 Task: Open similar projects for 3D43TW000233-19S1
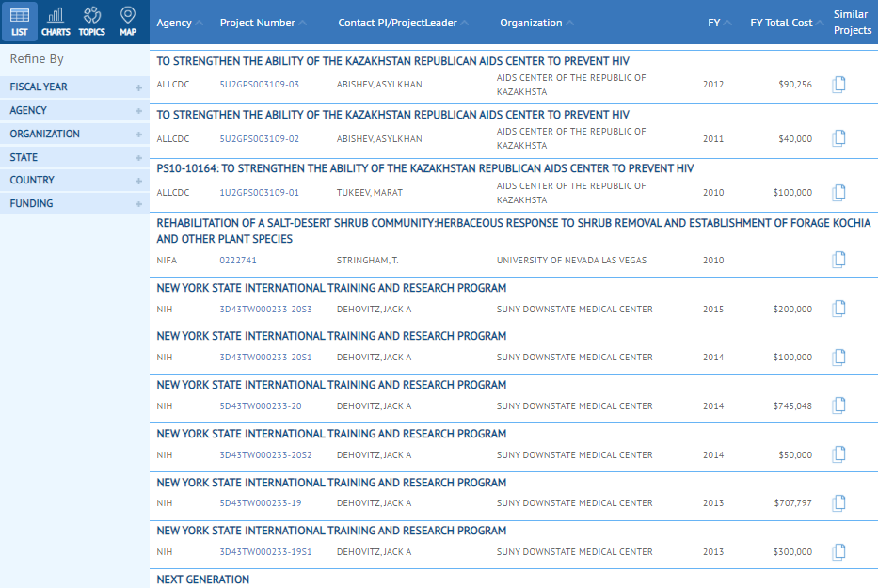point(838,552)
